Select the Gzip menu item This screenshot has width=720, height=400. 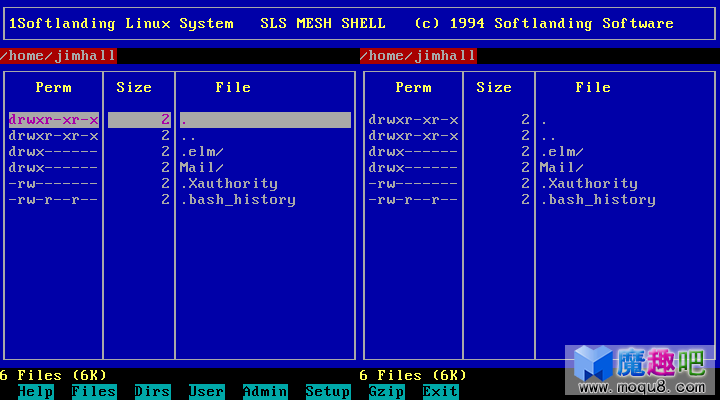click(387, 391)
